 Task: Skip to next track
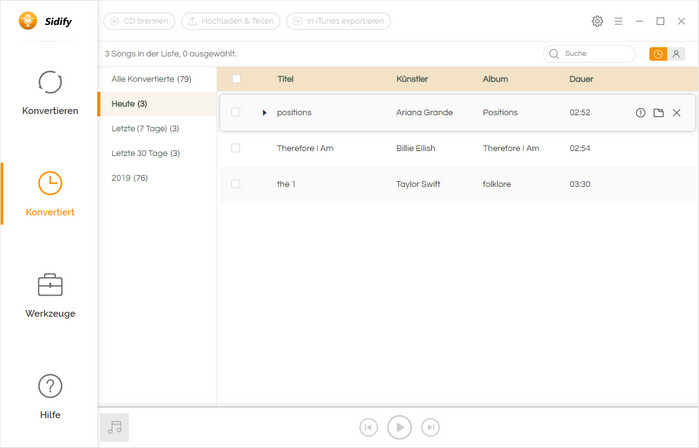pos(430,427)
